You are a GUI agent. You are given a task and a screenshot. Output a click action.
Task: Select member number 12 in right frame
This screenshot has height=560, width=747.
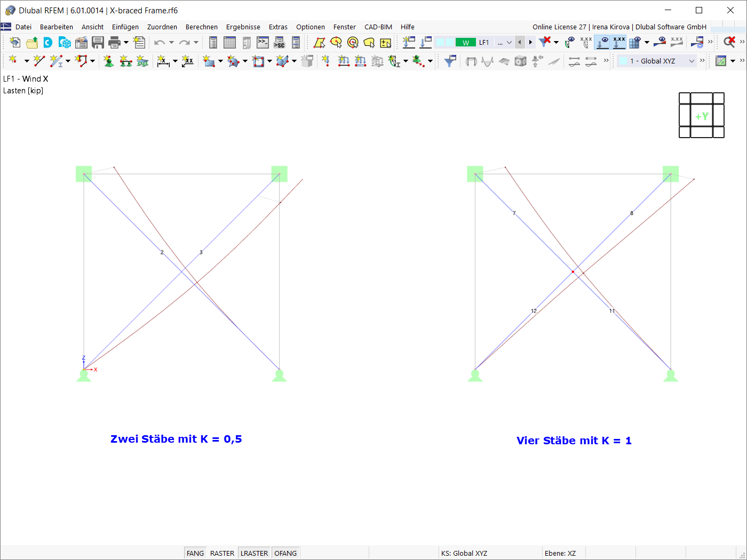(534, 311)
